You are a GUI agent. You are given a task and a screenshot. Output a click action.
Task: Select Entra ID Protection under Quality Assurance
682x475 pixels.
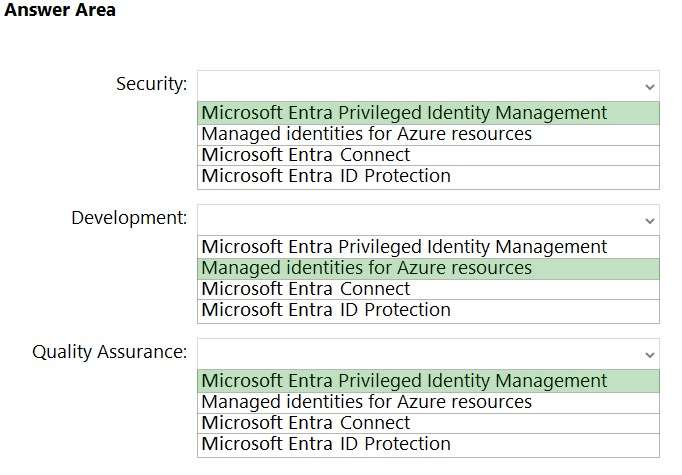coord(325,444)
